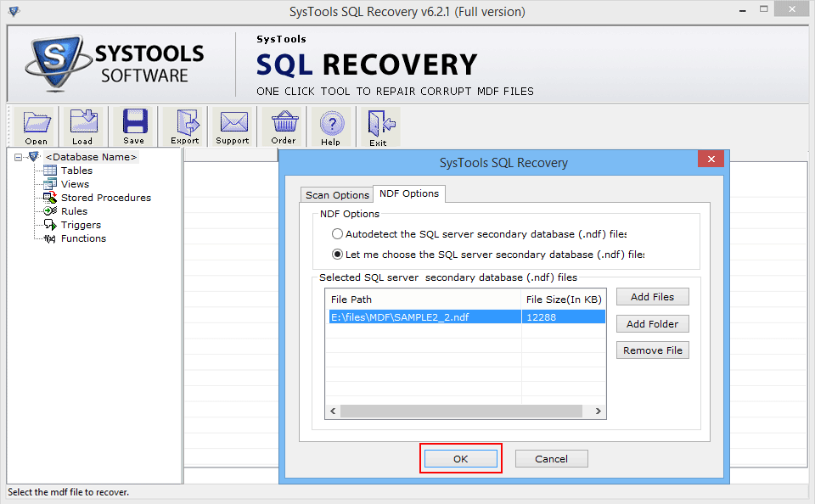
Task: Select Autodetect secondary database files option
Action: [338, 234]
